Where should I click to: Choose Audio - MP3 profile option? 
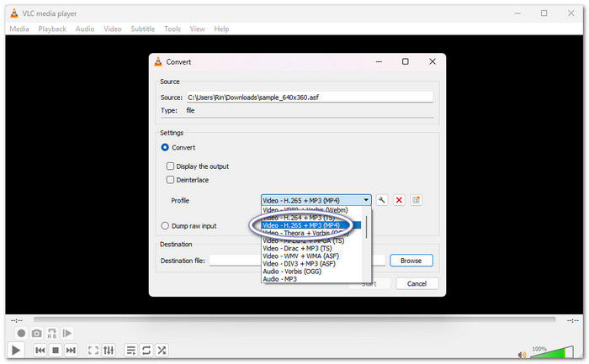tap(311, 279)
